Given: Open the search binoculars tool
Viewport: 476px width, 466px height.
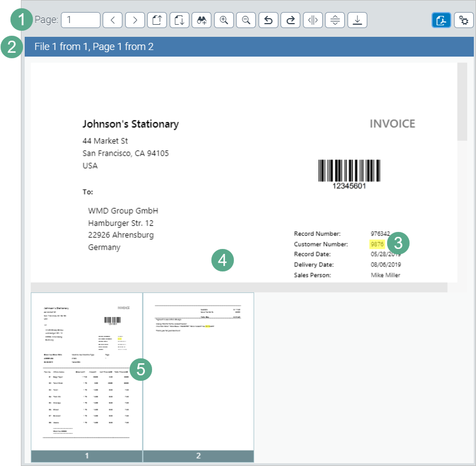Looking at the screenshot, I should [x=201, y=20].
